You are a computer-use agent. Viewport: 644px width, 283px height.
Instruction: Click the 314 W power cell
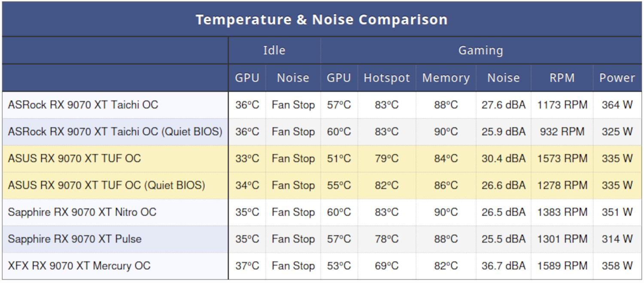[x=617, y=239]
